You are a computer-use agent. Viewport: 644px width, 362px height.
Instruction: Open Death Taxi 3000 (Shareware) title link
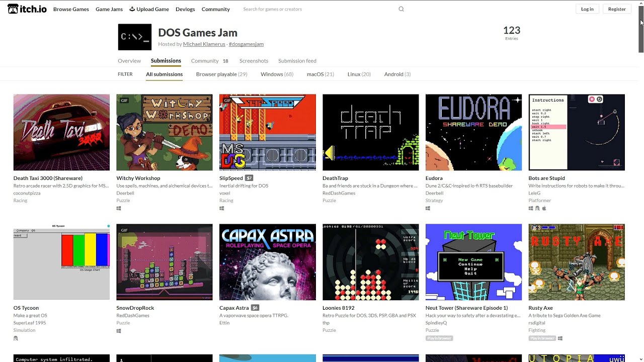pos(48,178)
